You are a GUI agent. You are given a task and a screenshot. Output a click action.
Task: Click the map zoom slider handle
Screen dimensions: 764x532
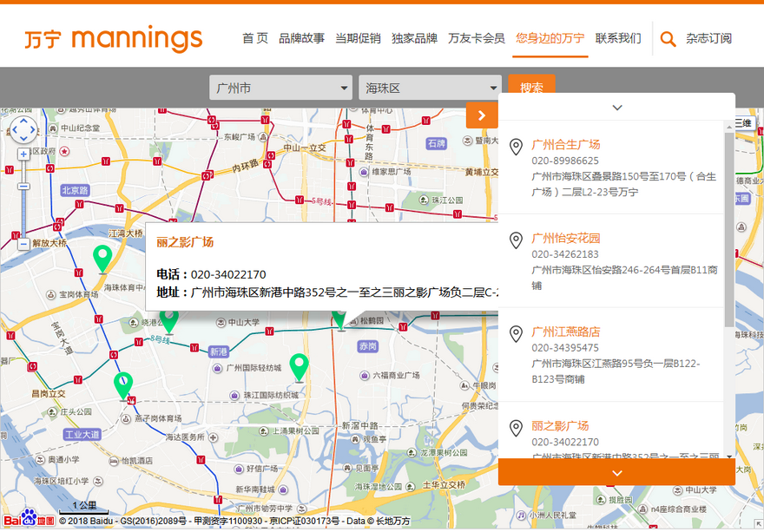tap(23, 187)
